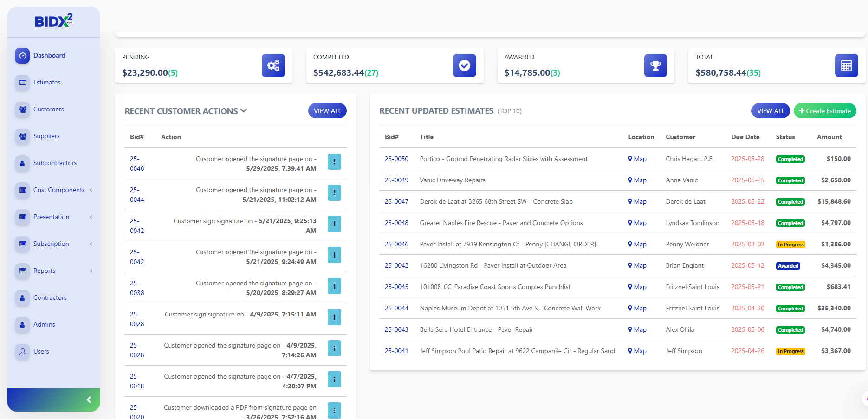Click the calculator icon on the Total card
Viewport: 868px width, 419px height.
[846, 65]
